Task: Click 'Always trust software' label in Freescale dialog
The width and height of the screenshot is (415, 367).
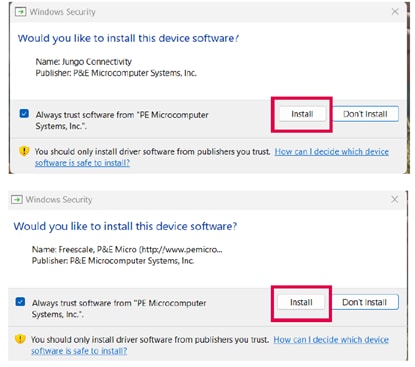Action: tap(119, 309)
